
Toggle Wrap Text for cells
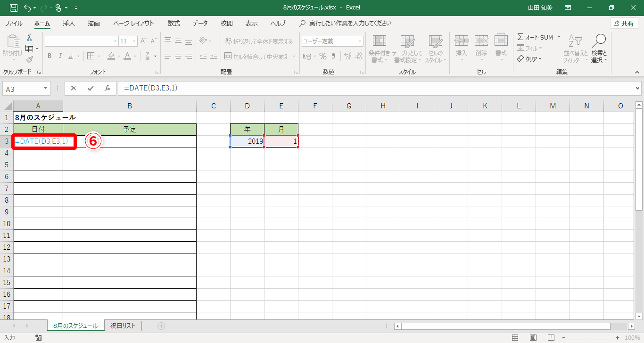[x=259, y=41]
